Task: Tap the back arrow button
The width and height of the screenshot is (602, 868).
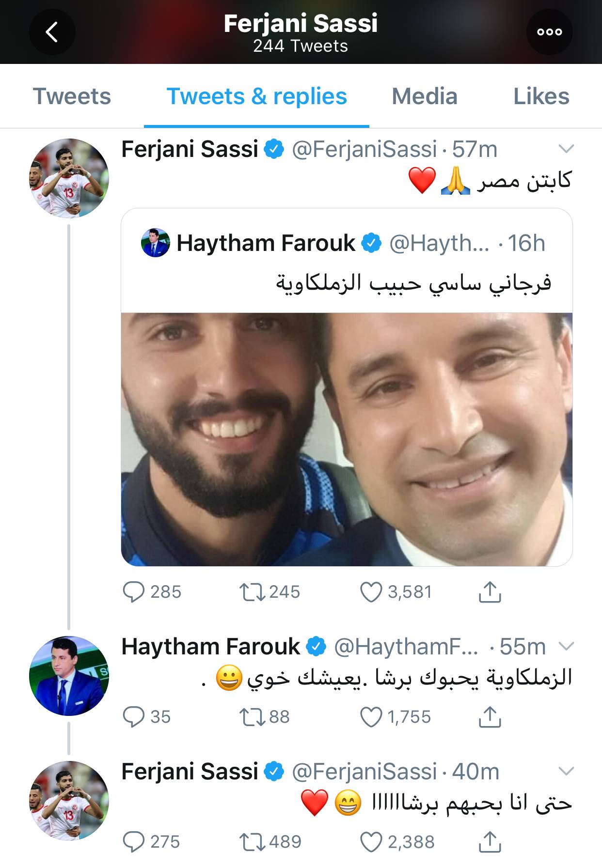Action: point(52,32)
